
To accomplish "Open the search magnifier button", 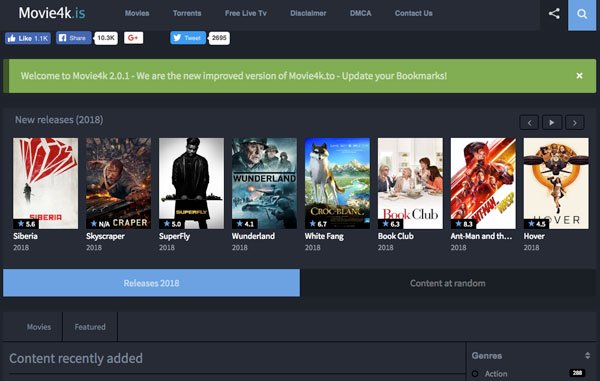I will [x=582, y=15].
